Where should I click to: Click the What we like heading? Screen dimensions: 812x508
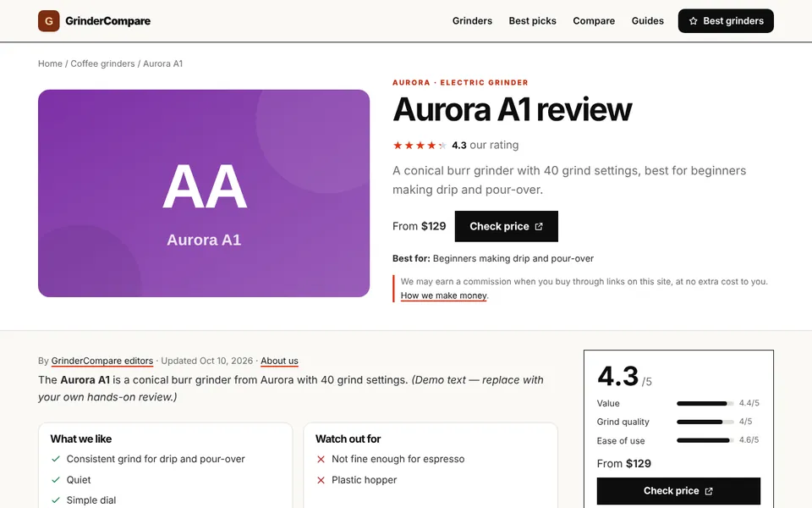[81, 439]
